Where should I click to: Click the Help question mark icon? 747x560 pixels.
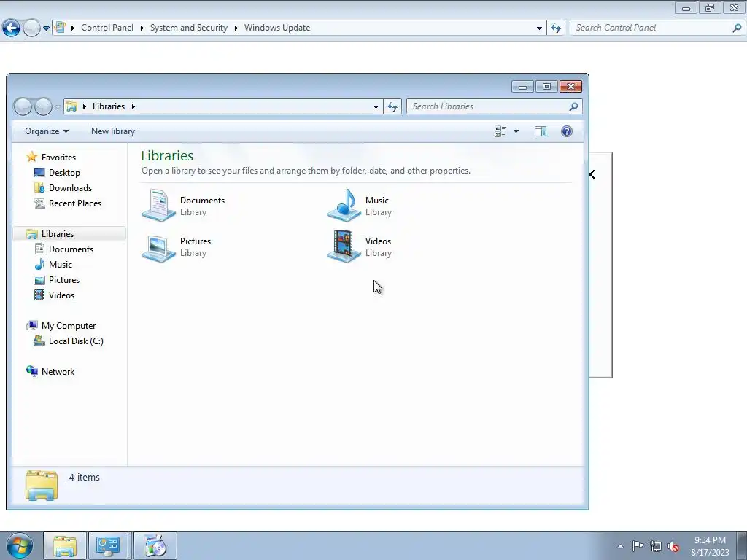pyautogui.click(x=566, y=131)
